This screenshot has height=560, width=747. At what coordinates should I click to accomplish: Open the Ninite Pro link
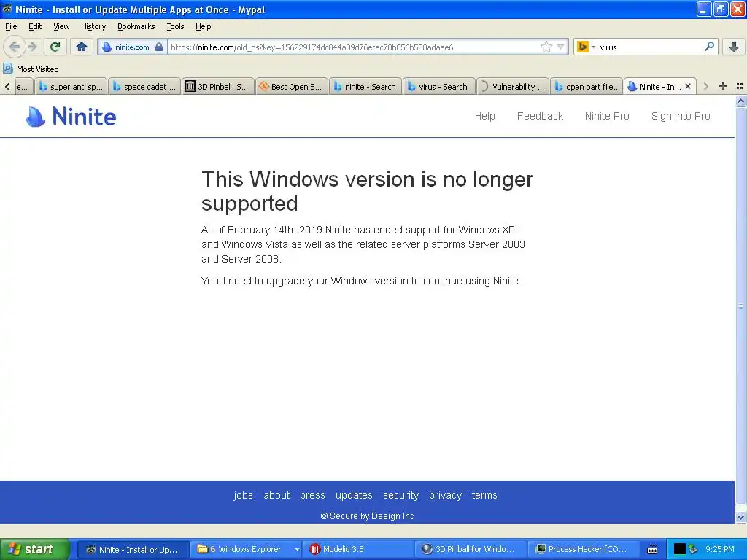point(607,116)
